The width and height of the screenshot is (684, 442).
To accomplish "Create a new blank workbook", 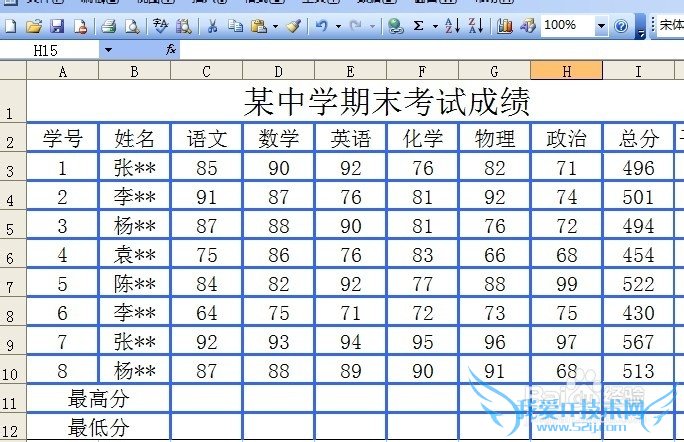I will 10,26.
